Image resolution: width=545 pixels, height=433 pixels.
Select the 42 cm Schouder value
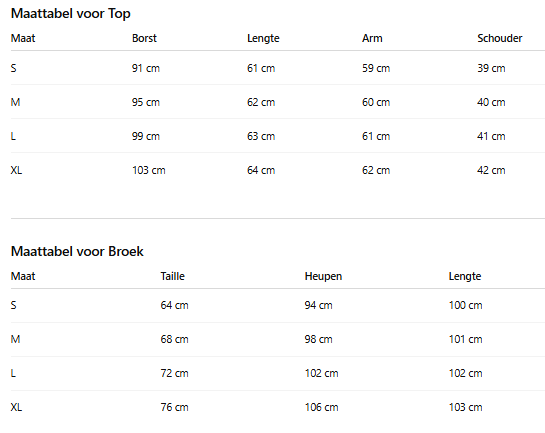coord(491,170)
